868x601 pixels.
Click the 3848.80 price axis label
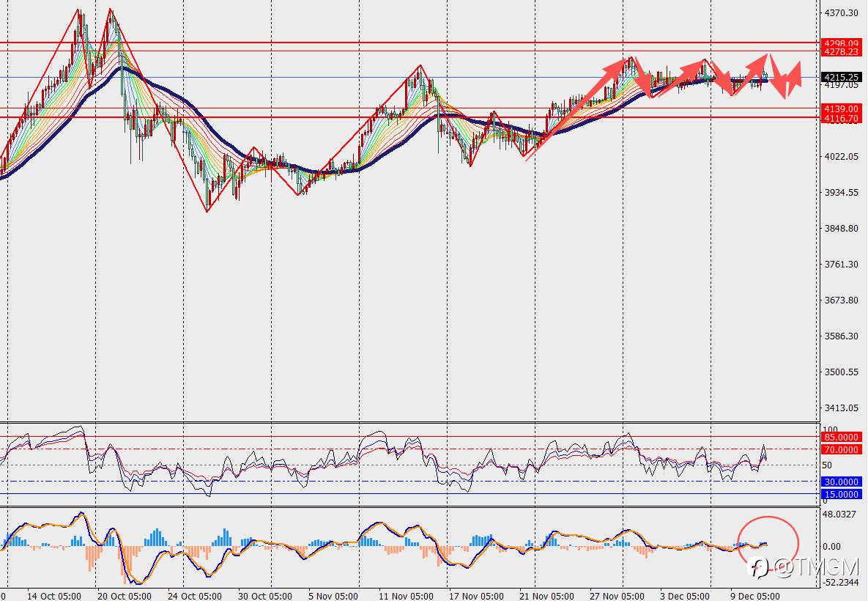tap(842, 228)
